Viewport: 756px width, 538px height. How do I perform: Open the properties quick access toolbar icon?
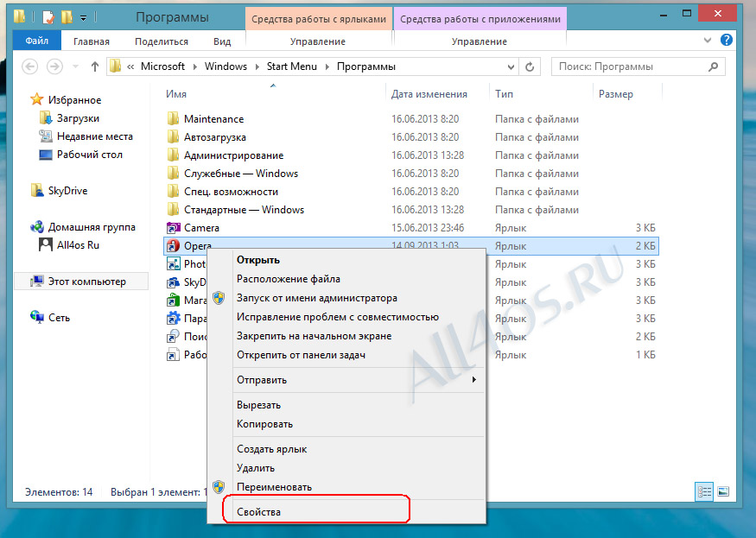[x=48, y=17]
